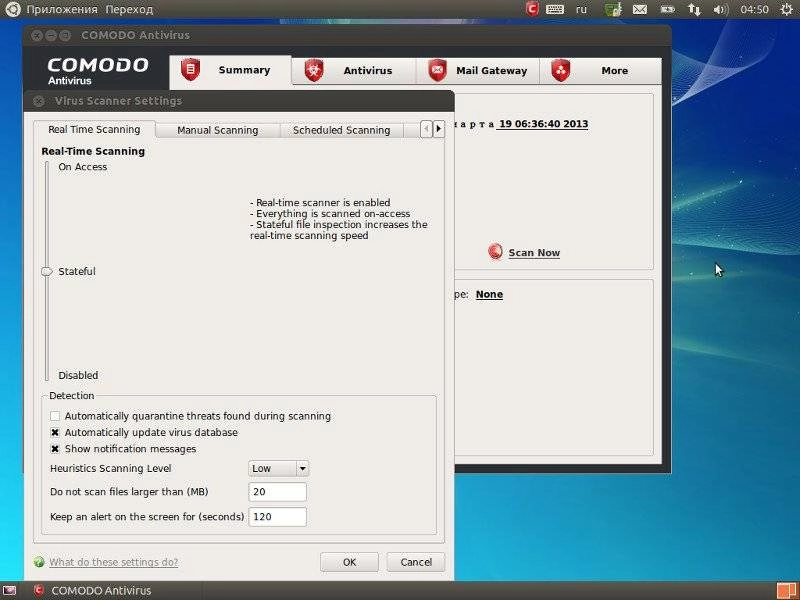
Task: Open the Summary tab
Action: [231, 70]
